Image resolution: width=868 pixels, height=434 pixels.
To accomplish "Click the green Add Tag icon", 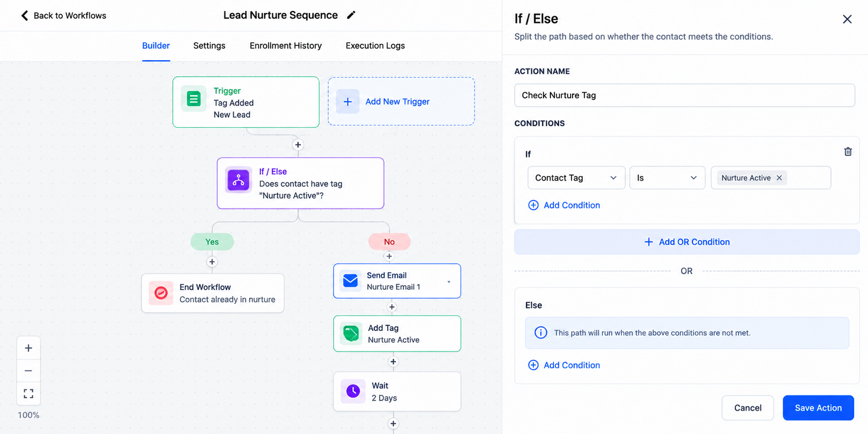I will tap(351, 334).
